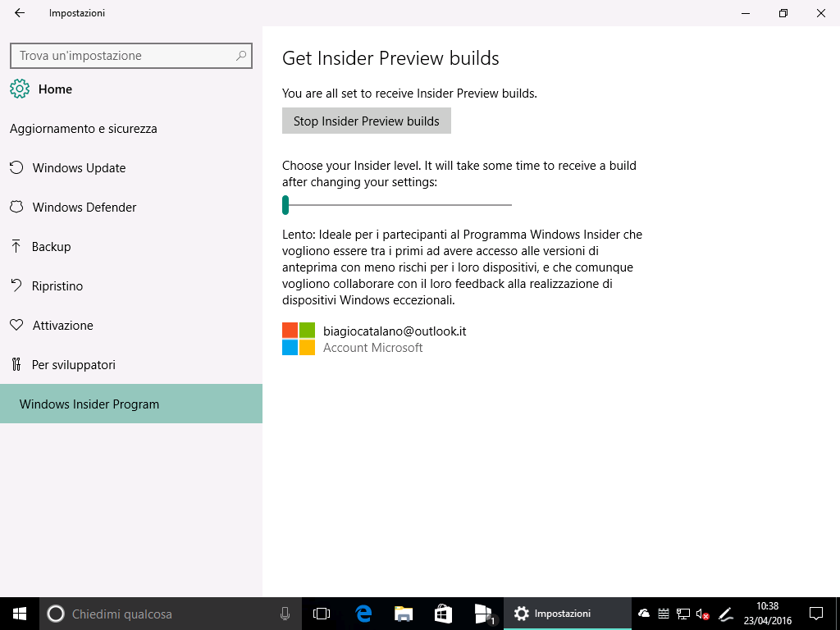Click the Microsoft account logo
This screenshot has height=630, width=840.
[x=299, y=339]
